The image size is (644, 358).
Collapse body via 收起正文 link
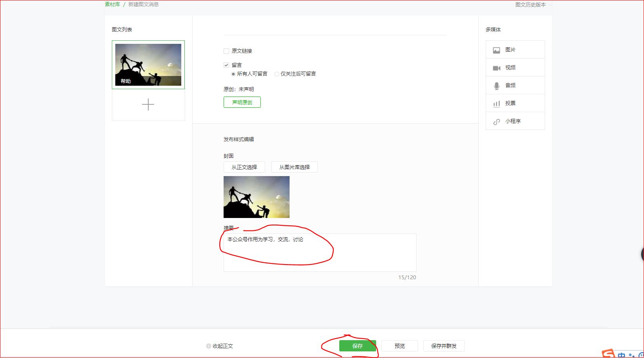pyautogui.click(x=223, y=346)
